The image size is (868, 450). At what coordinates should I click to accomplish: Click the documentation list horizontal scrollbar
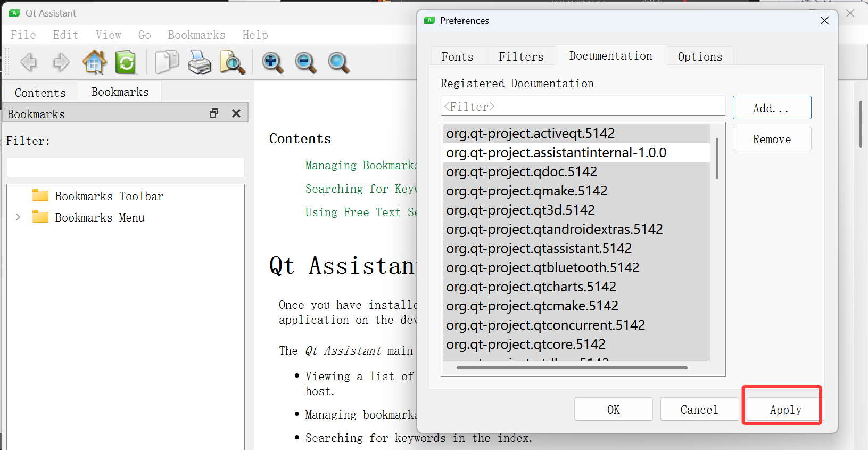point(572,367)
